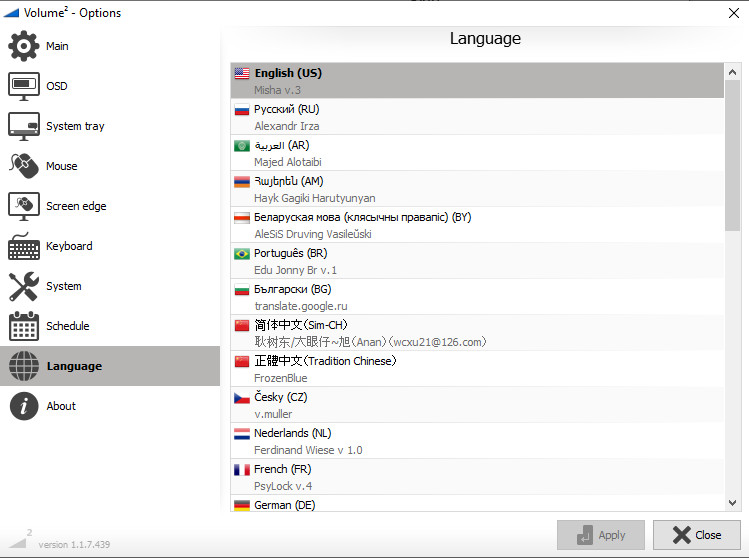Click the System tray icon
Screen dimensions: 749x558
[x=24, y=126]
